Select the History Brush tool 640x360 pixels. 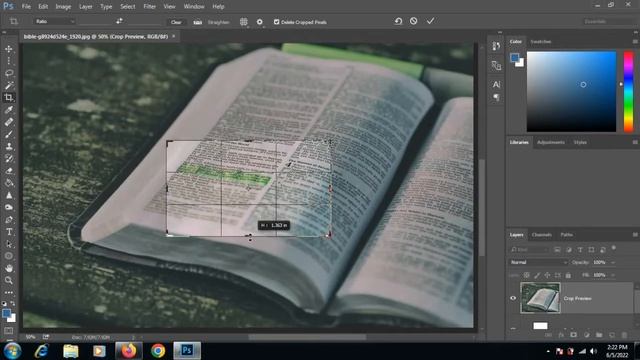point(9,159)
